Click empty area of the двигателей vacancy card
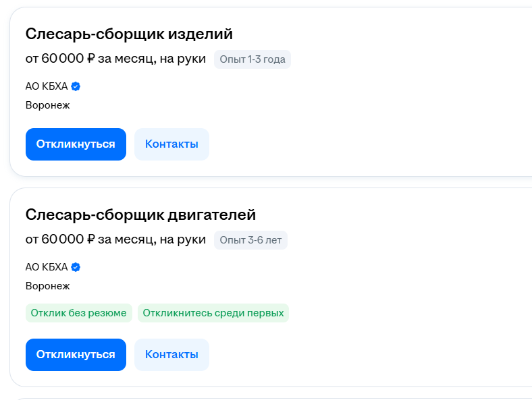 [x=405, y=283]
